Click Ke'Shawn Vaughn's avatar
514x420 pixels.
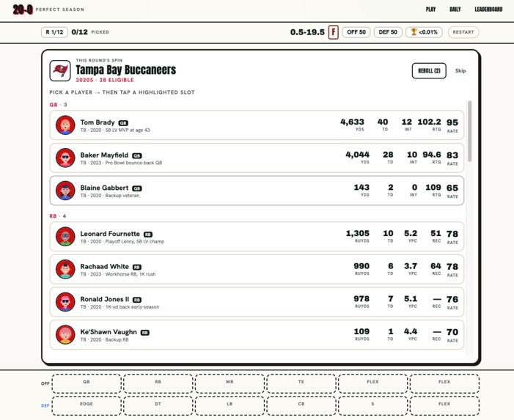click(x=65, y=335)
